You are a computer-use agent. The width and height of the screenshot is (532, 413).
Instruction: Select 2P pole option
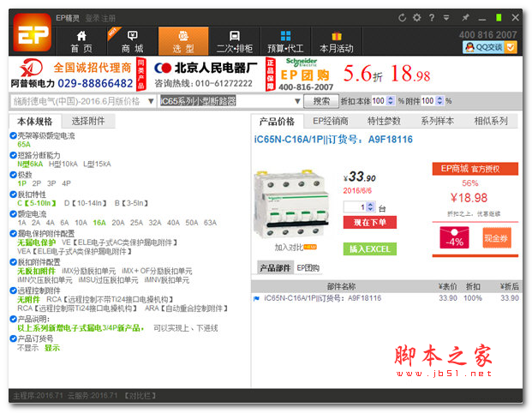click(x=37, y=183)
